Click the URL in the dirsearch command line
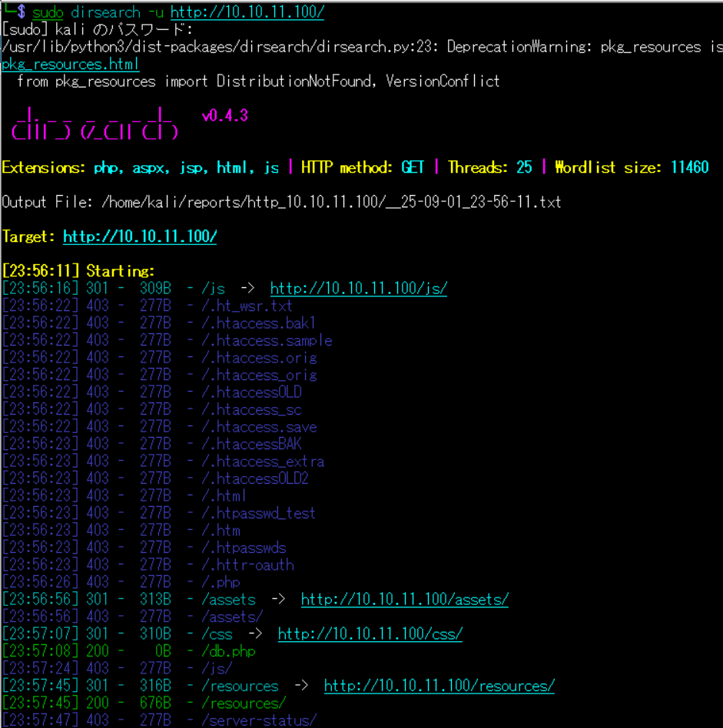 [x=247, y=12]
